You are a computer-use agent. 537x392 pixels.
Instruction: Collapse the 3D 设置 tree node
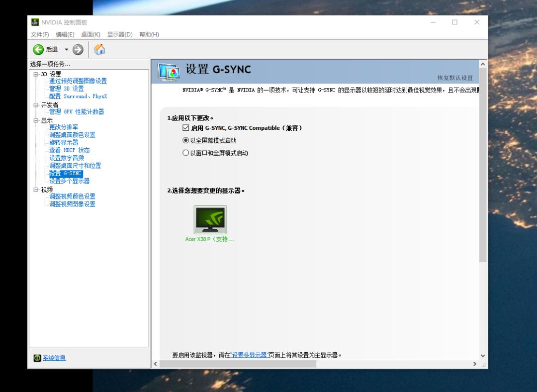pos(36,74)
